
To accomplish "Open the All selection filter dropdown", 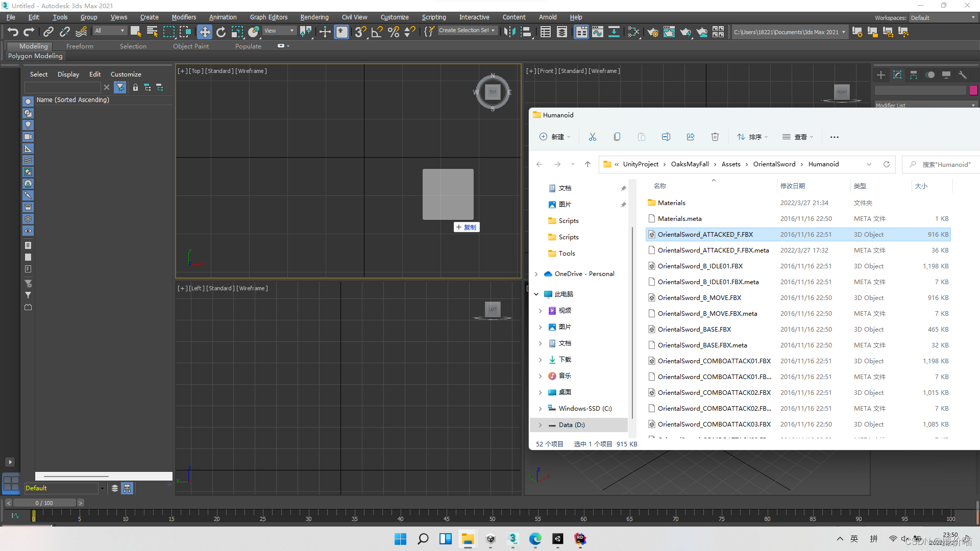I will click(x=110, y=31).
